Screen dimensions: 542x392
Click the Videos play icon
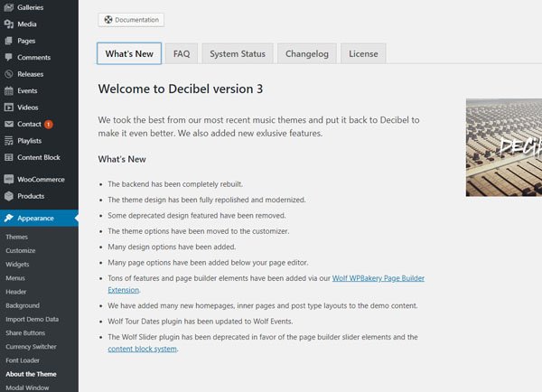[9, 107]
